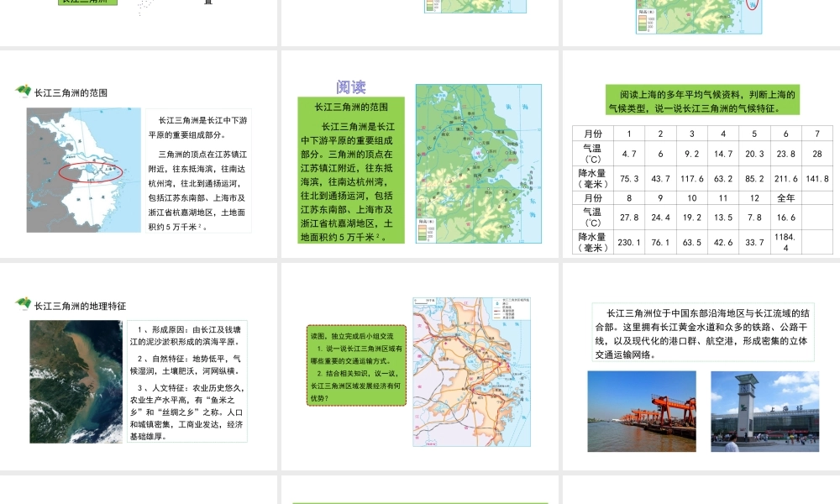Click the table cell with temperature 19.2
Image resolution: width=840 pixels, height=504 pixels.
coord(691,218)
